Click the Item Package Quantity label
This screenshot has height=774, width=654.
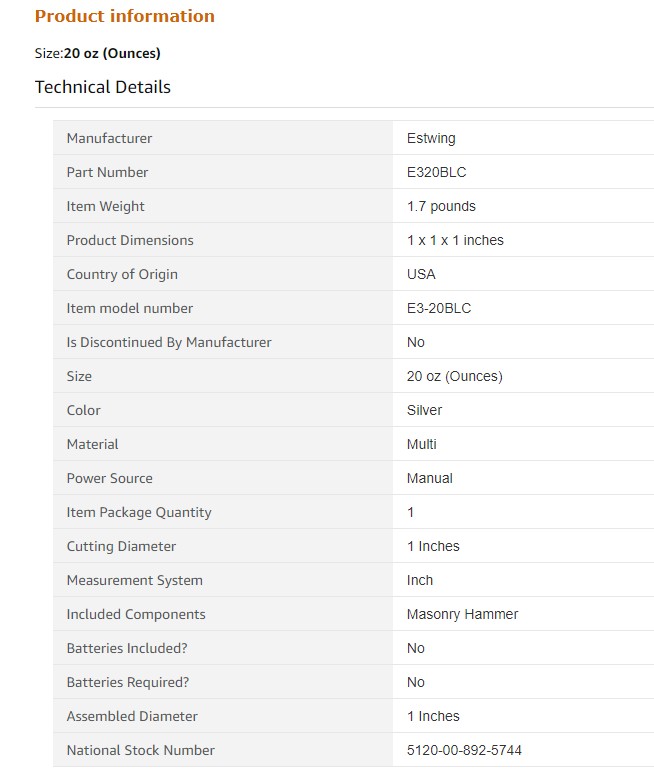[139, 512]
